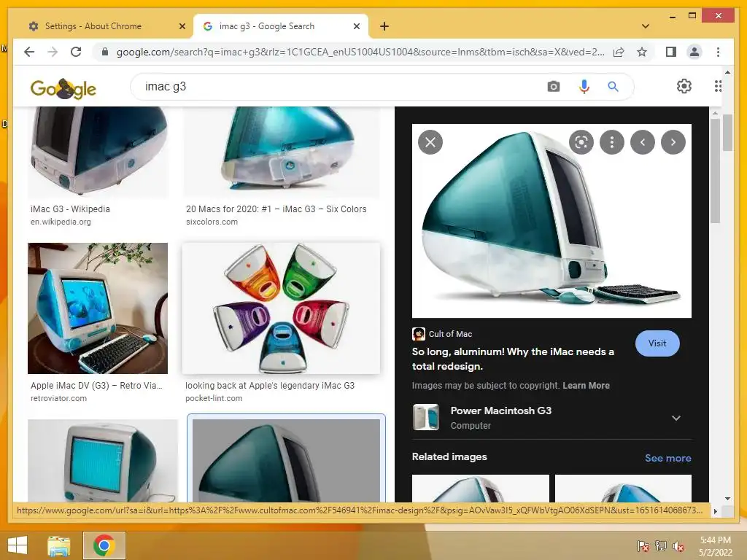Open File Explorer from the taskbar
The image size is (747, 560).
tap(59, 545)
